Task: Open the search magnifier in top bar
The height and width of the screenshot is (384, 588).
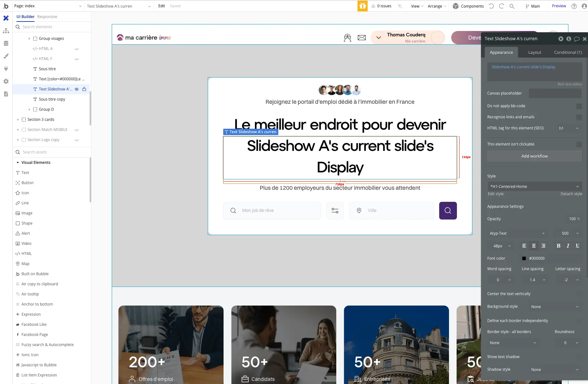Action: tap(512, 6)
